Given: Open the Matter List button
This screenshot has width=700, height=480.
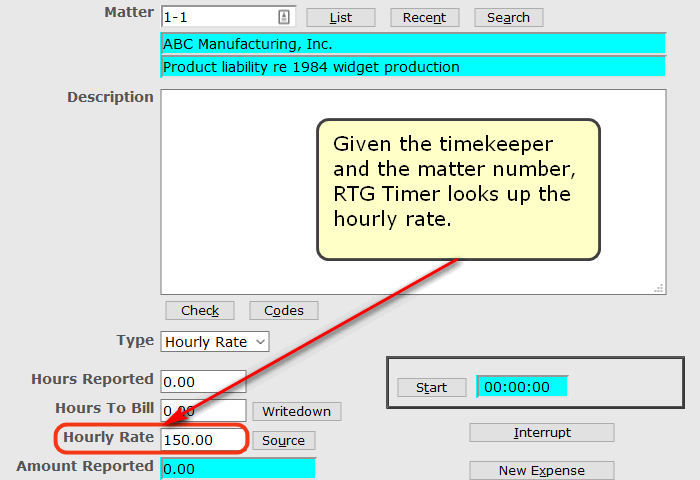Looking at the screenshot, I should pyautogui.click(x=341, y=17).
